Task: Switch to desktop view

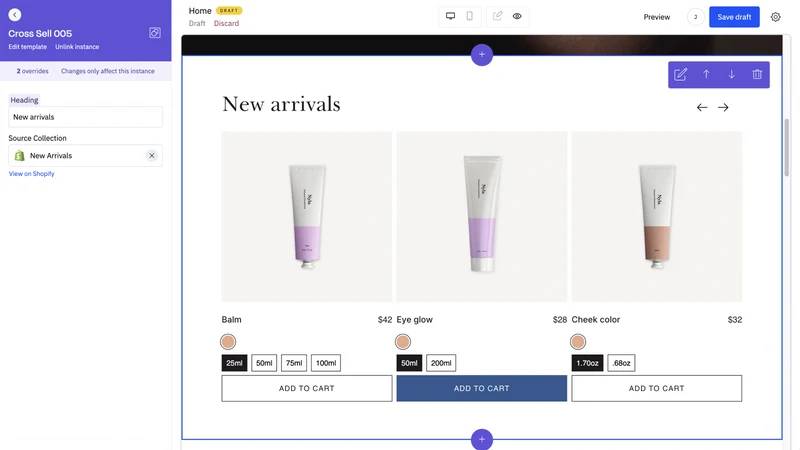Action: click(x=451, y=16)
